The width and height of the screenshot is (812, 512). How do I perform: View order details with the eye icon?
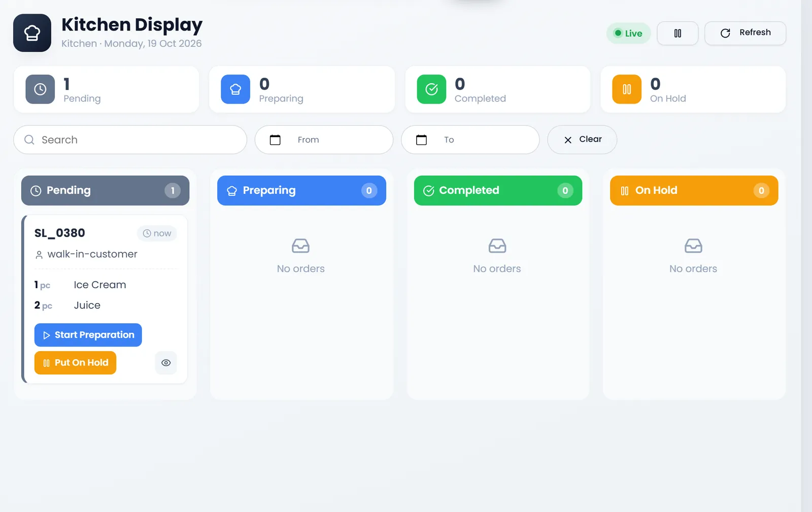(x=166, y=363)
